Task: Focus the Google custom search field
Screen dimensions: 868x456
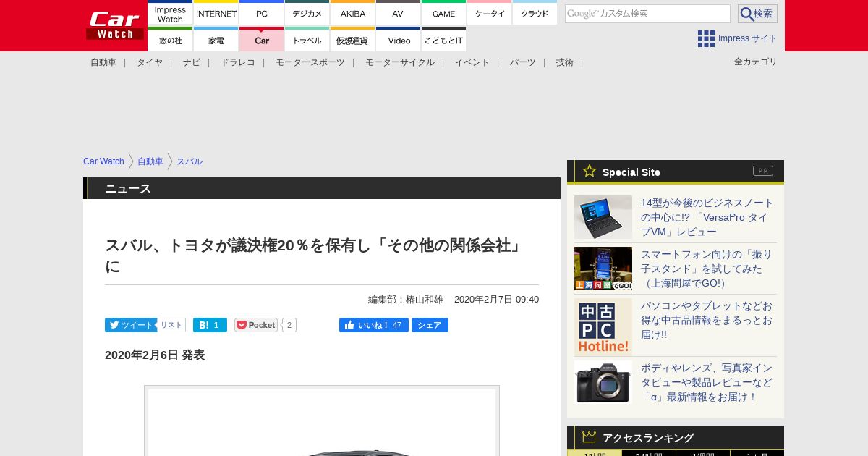Action: (647, 14)
